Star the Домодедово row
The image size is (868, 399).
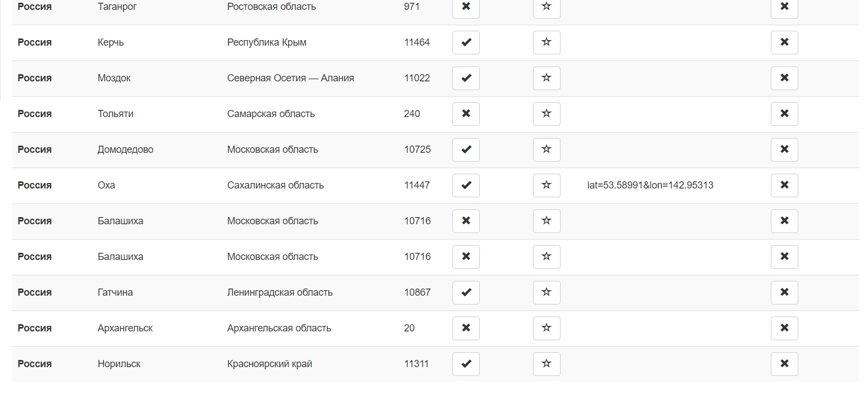tap(546, 149)
